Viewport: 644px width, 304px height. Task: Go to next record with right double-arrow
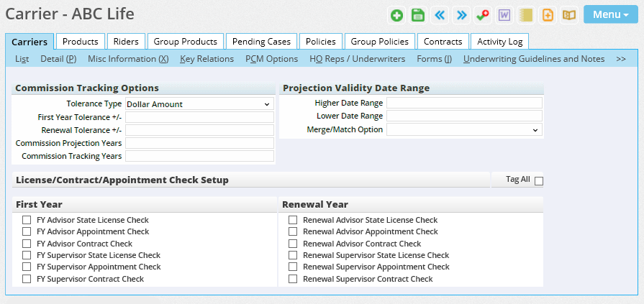[461, 15]
